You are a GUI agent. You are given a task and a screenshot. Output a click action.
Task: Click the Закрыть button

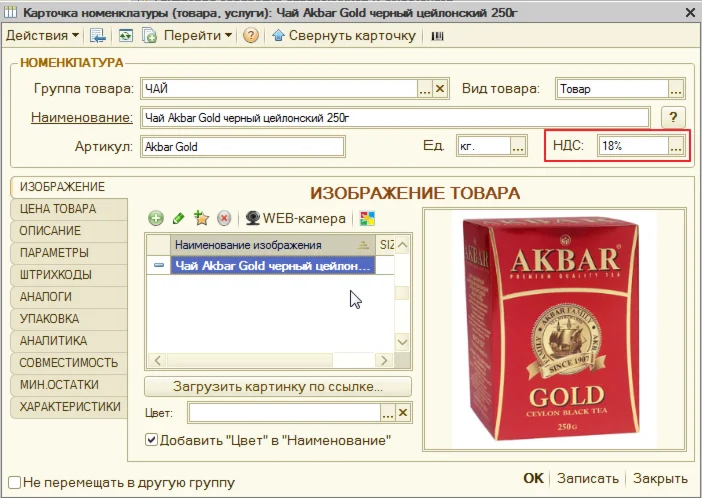point(660,478)
